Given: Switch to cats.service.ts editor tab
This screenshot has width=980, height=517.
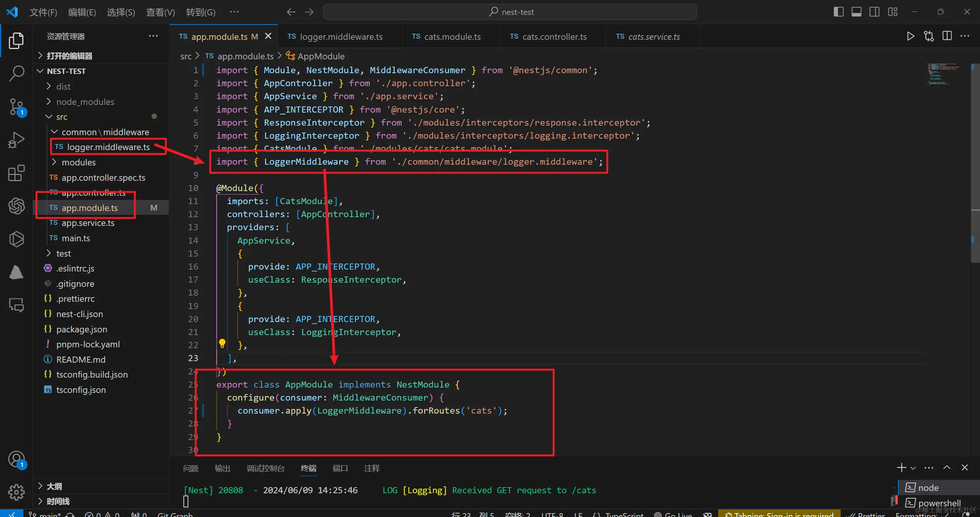Looking at the screenshot, I should click(652, 36).
